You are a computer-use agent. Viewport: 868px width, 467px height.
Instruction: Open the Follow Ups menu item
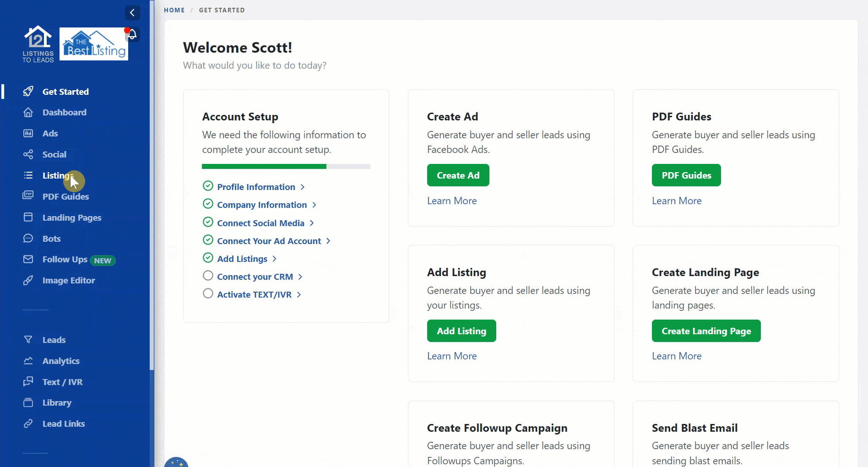point(65,260)
